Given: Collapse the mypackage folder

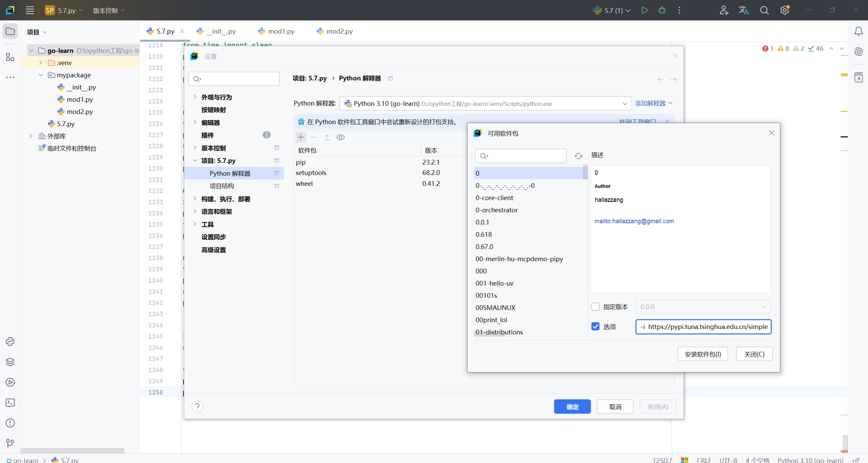Looking at the screenshot, I should click(x=40, y=75).
